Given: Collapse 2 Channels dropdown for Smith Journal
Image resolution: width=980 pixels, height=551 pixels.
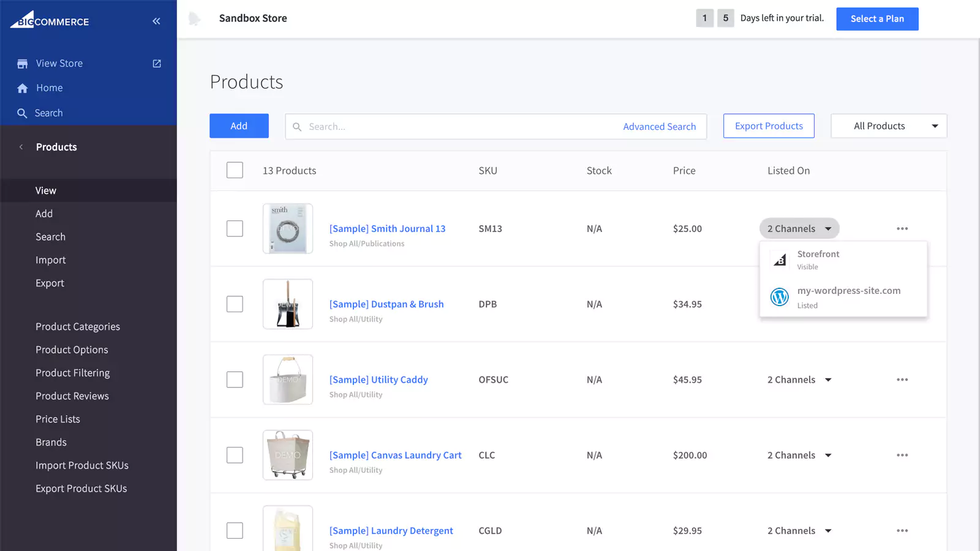Looking at the screenshot, I should (x=799, y=228).
